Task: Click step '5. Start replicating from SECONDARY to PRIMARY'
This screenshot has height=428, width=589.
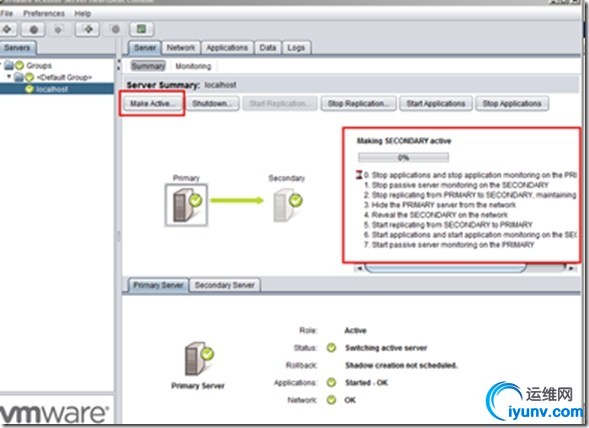Action: tap(448, 225)
